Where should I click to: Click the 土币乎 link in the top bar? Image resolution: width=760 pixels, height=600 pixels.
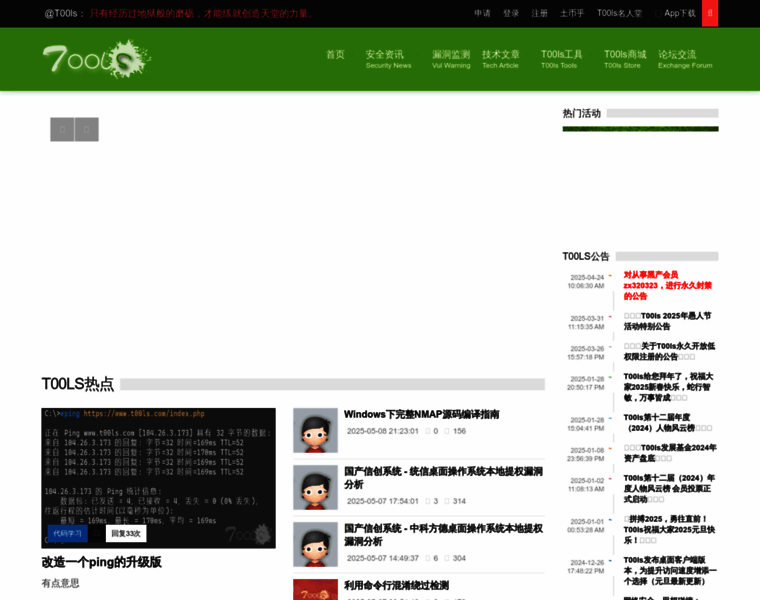(572, 13)
